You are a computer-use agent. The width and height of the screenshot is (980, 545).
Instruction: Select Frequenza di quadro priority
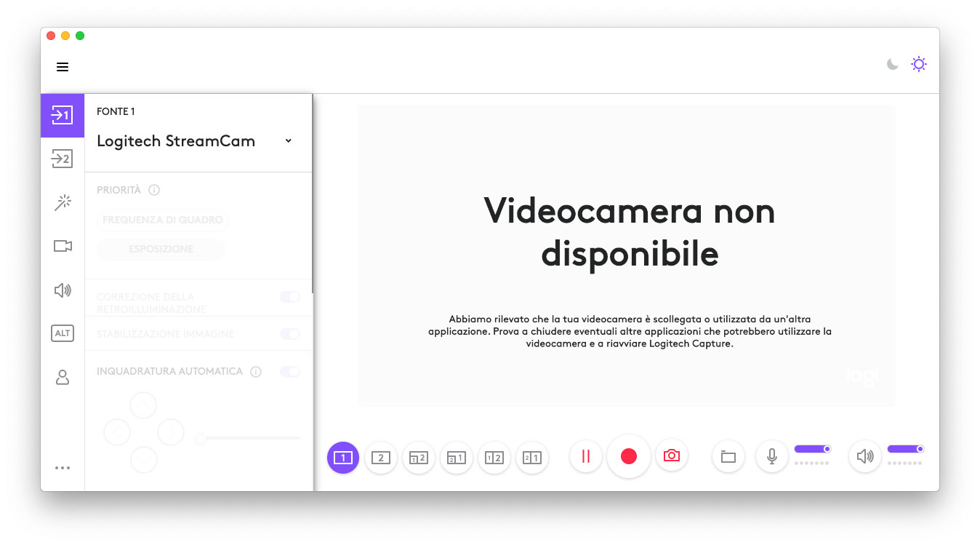point(163,220)
